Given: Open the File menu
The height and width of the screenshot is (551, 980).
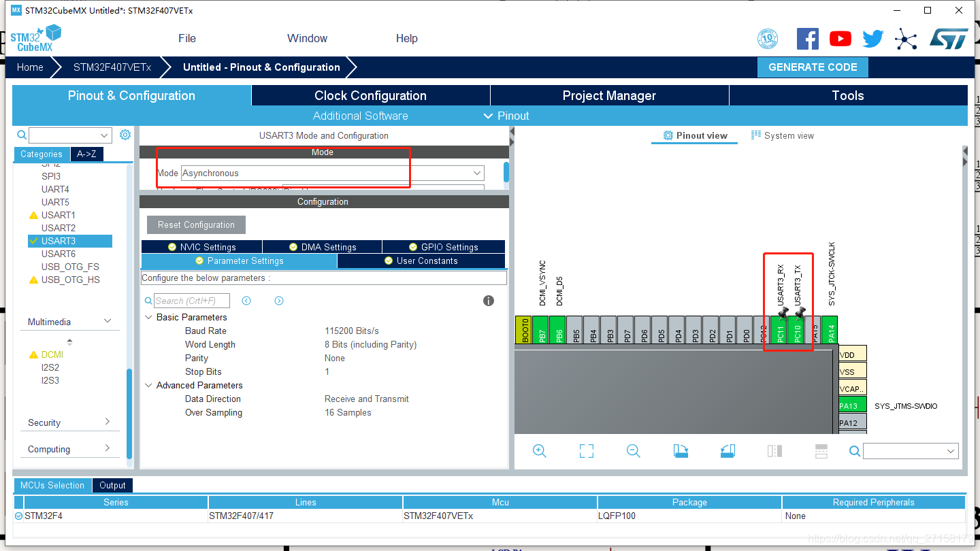Looking at the screenshot, I should (187, 38).
